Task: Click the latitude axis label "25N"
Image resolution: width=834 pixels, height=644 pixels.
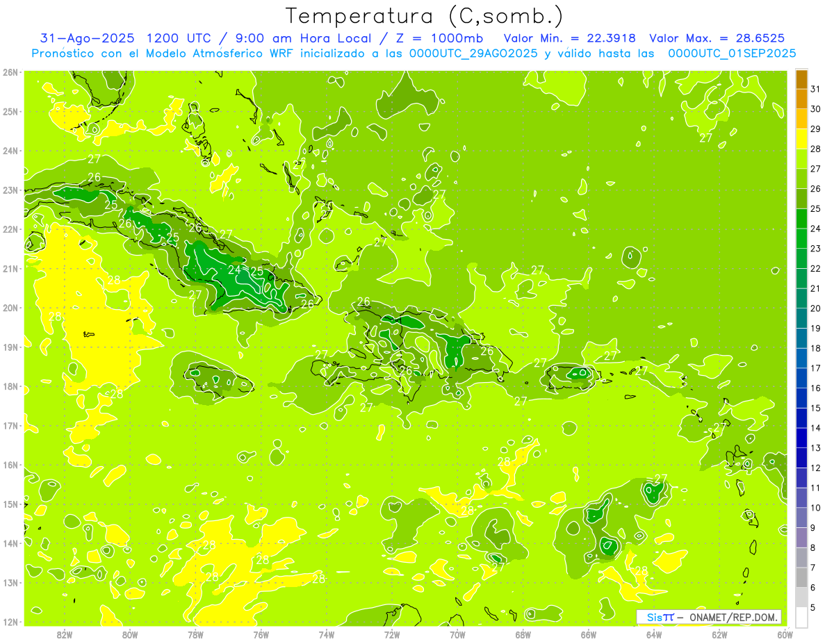Action: coord(11,111)
